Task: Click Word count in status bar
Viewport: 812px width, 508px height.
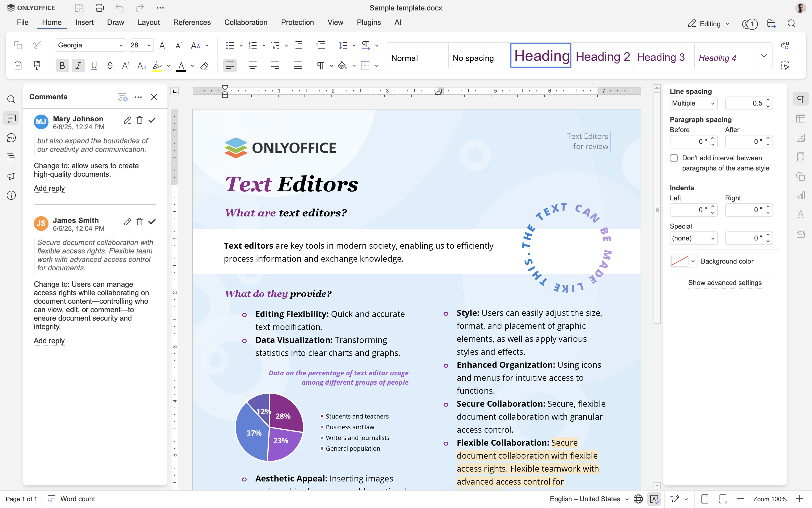Action: click(71, 499)
